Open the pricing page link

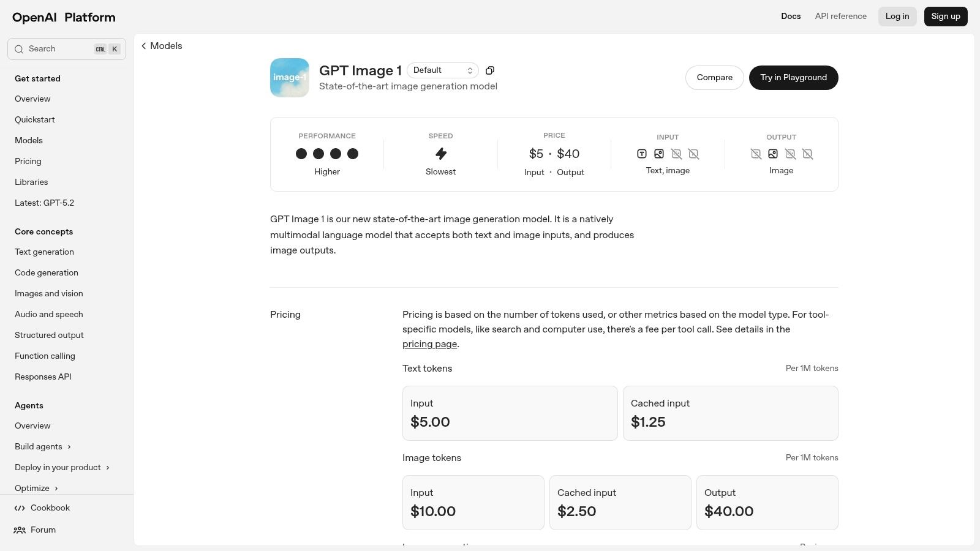pos(429,344)
